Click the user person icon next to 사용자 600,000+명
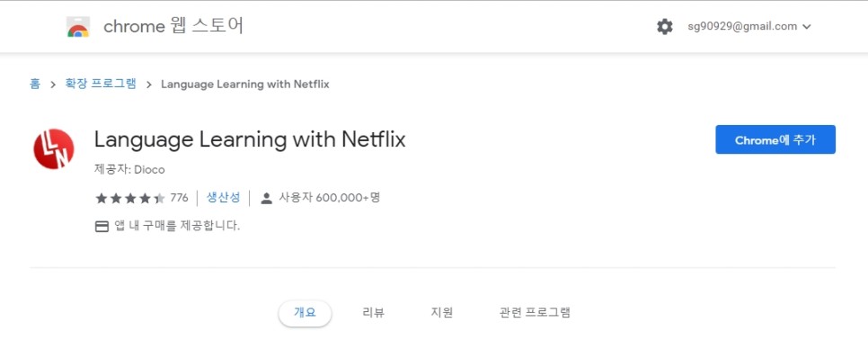 coord(266,198)
